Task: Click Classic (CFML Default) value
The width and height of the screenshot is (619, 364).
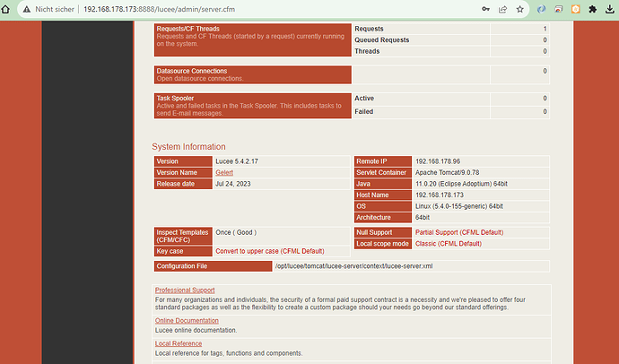Action: point(449,244)
